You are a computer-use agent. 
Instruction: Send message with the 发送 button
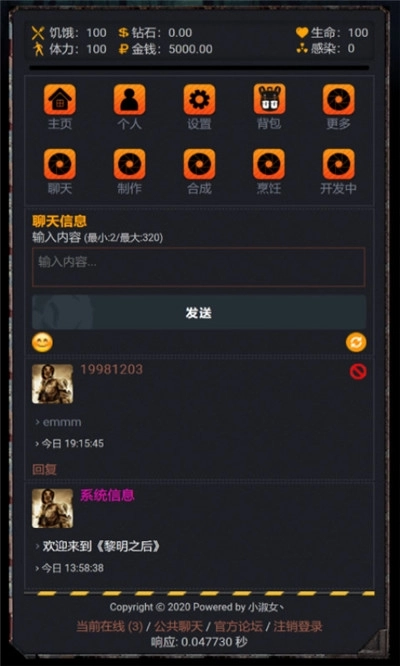click(x=199, y=313)
